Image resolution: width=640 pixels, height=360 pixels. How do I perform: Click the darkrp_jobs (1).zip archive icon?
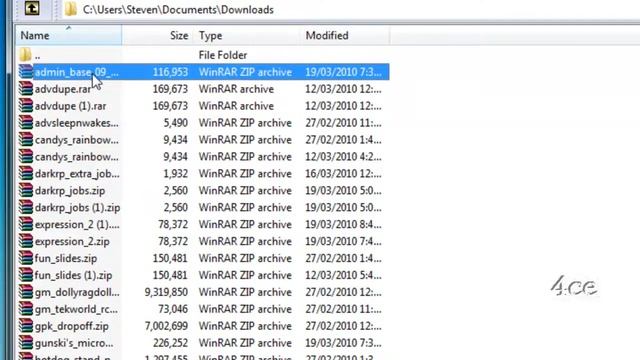(26, 207)
